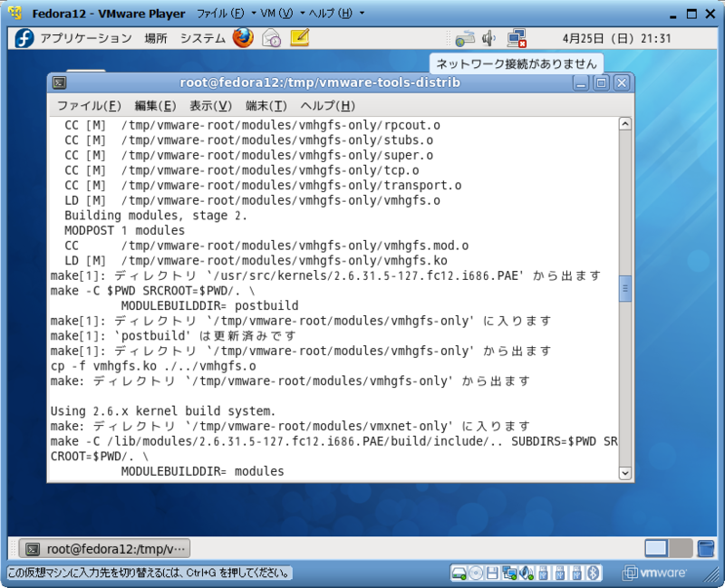Click VMware floppy drive status icon
The image size is (725, 588).
(492, 574)
